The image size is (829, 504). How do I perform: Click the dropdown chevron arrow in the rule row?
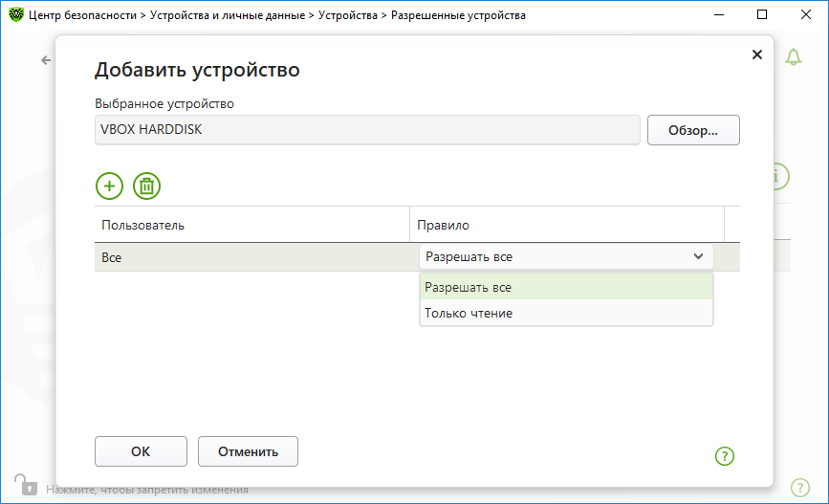coord(698,256)
